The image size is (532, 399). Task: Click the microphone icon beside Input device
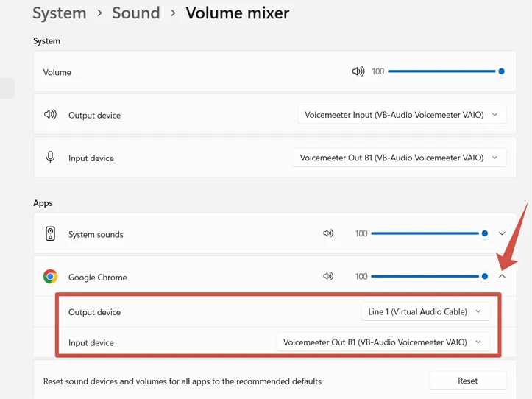click(50, 158)
